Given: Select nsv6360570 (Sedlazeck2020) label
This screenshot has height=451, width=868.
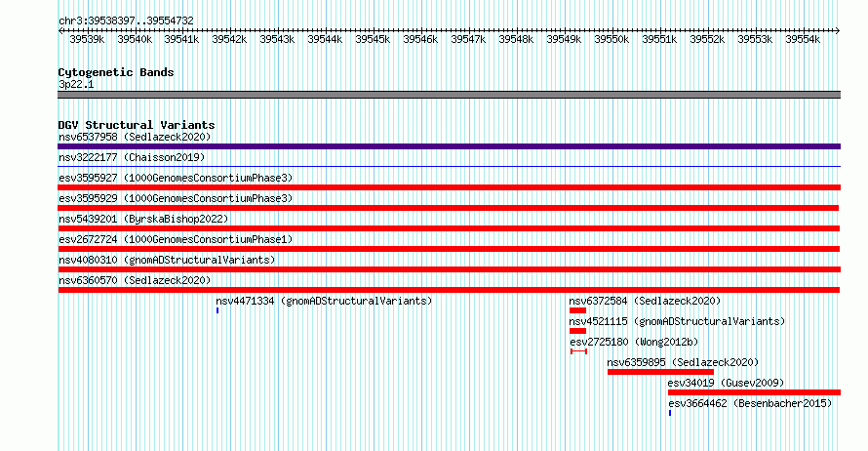Looking at the screenshot, I should [x=135, y=280].
